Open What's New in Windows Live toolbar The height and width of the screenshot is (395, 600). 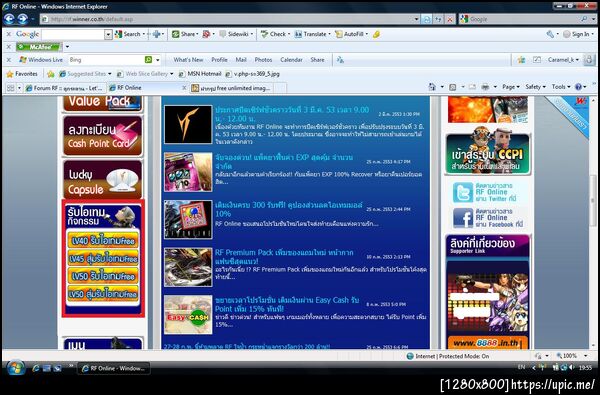(x=188, y=60)
